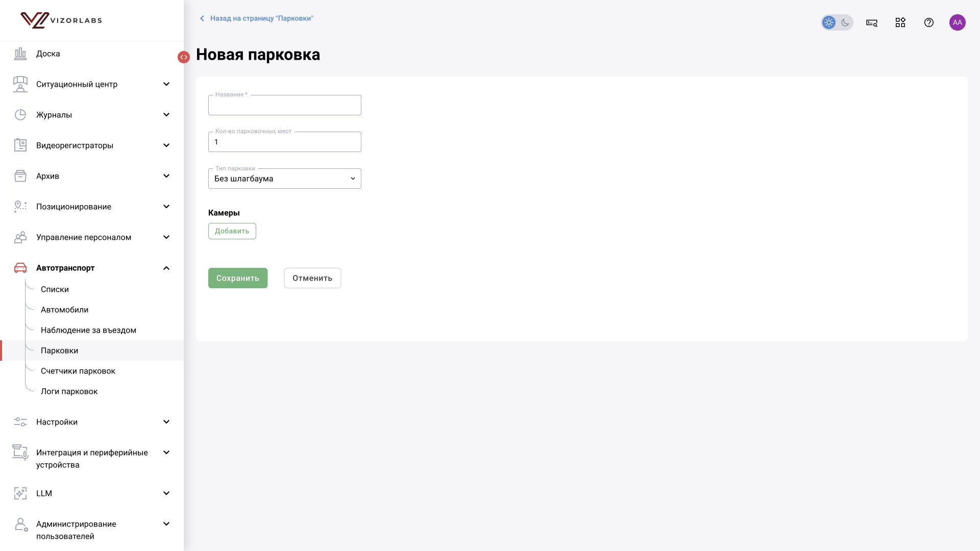Collapse the sidebar with the red toggle
The height and width of the screenshot is (551, 980).
tap(184, 57)
